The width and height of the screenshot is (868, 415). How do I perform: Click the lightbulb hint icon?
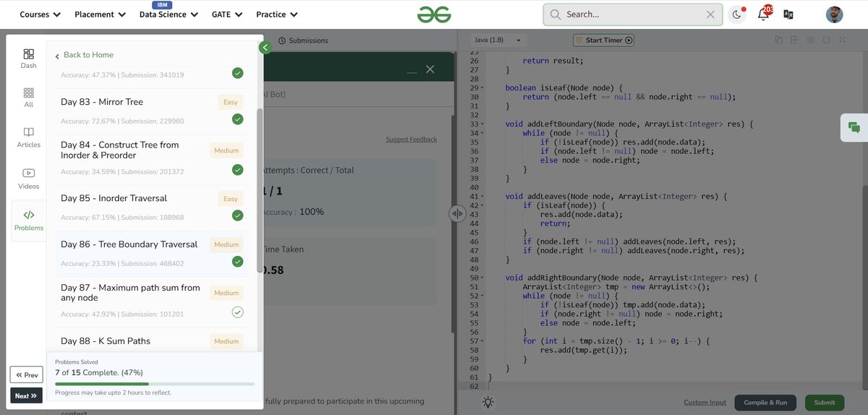(488, 402)
